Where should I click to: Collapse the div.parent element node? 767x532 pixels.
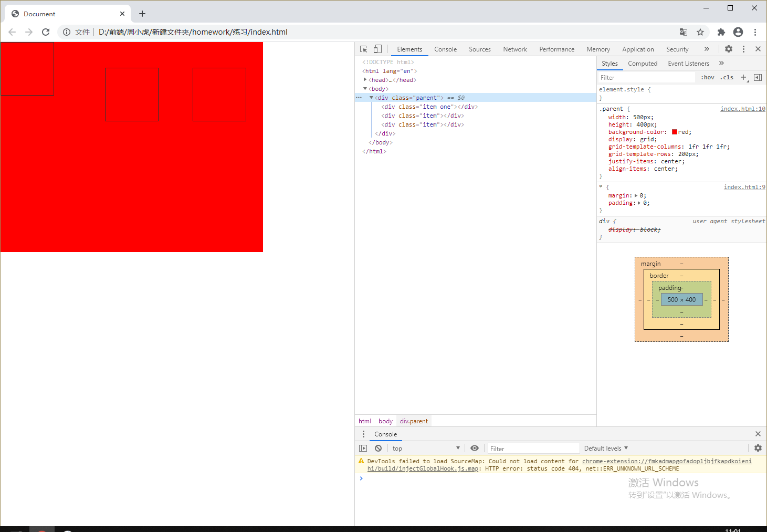pos(371,98)
